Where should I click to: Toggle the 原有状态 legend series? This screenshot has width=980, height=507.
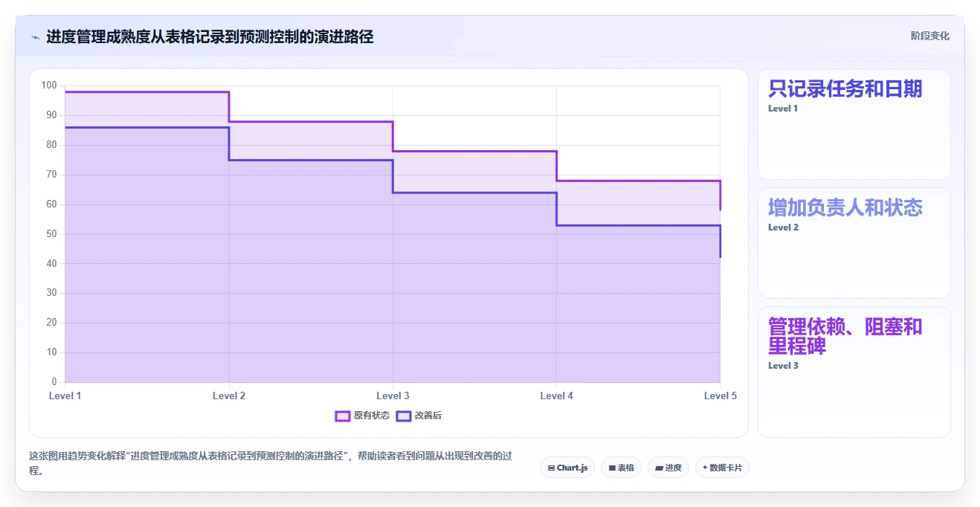click(362, 416)
